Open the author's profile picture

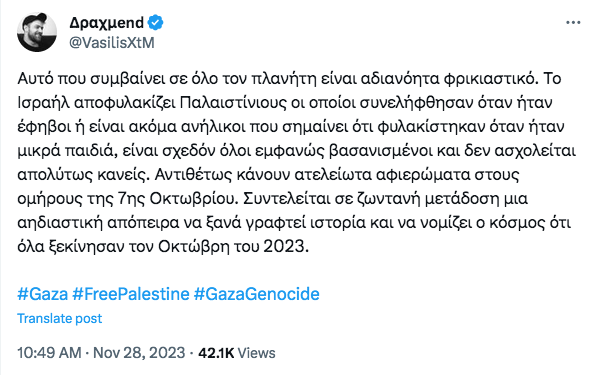tap(37, 32)
